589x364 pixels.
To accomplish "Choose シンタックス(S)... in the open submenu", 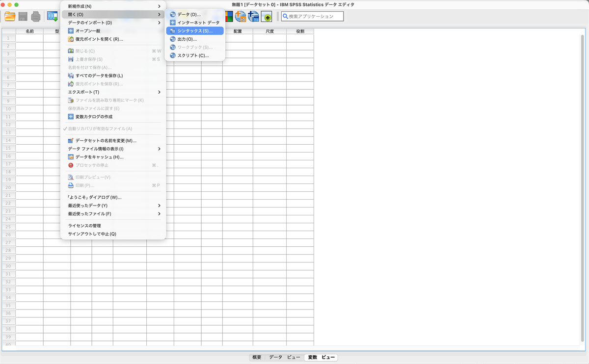I will 195,31.
